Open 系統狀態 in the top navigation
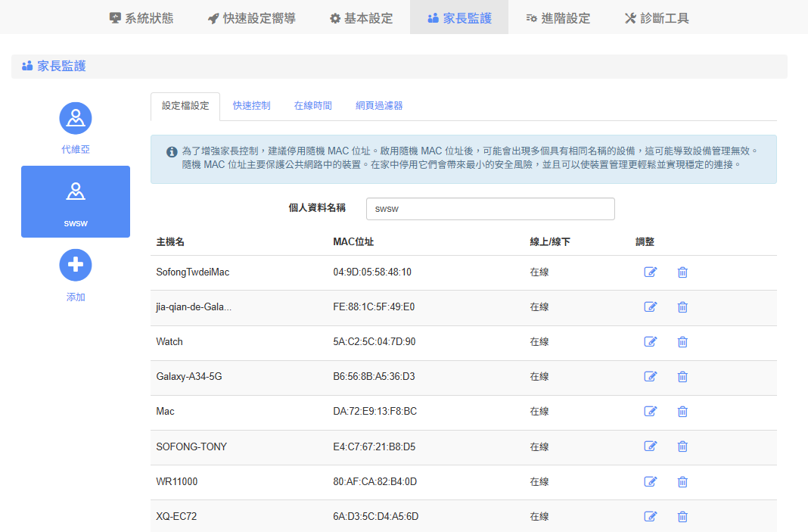 (x=141, y=18)
